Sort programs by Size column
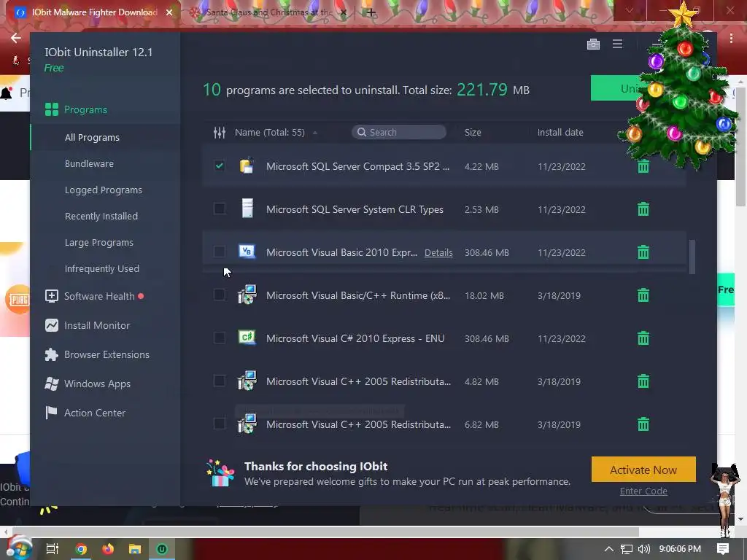The height and width of the screenshot is (560, 747). click(x=473, y=133)
